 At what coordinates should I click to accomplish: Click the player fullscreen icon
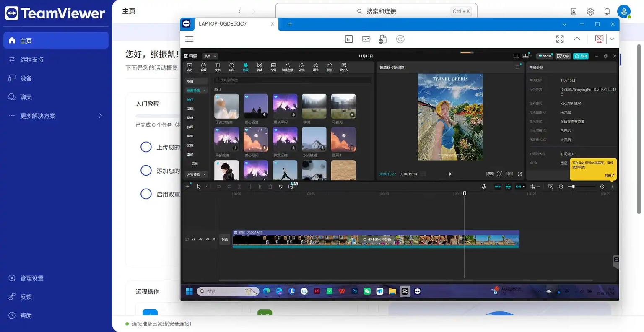click(519, 174)
